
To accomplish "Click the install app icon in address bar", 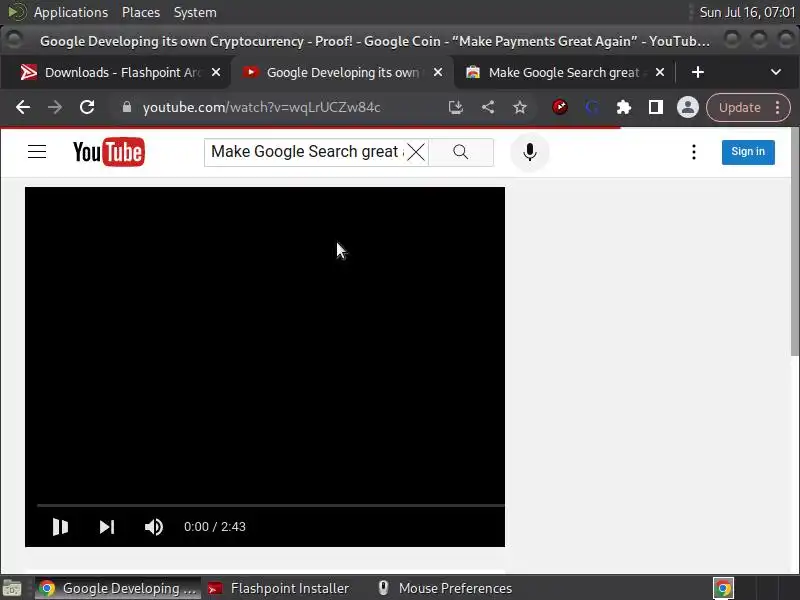I will click(x=456, y=107).
